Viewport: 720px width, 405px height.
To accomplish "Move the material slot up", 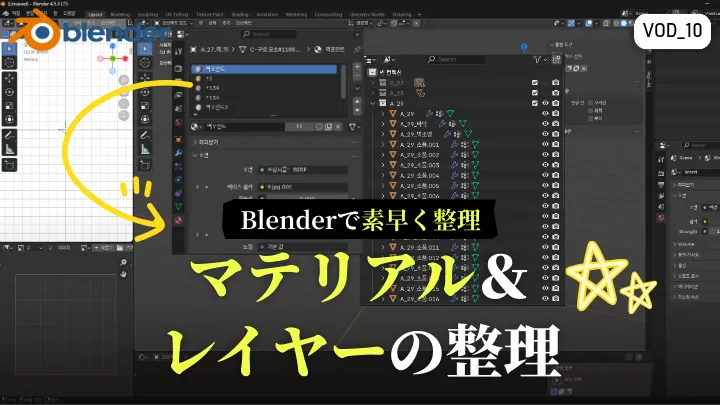I will (x=357, y=101).
